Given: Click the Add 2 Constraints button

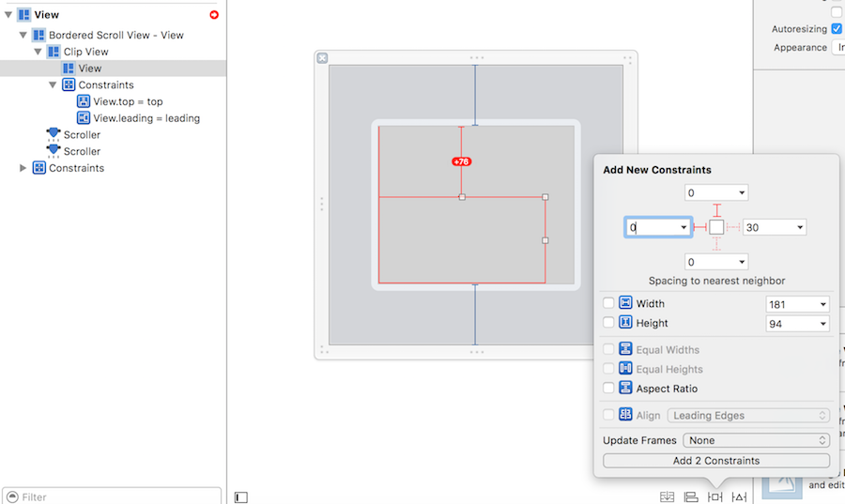Looking at the screenshot, I should (x=716, y=461).
